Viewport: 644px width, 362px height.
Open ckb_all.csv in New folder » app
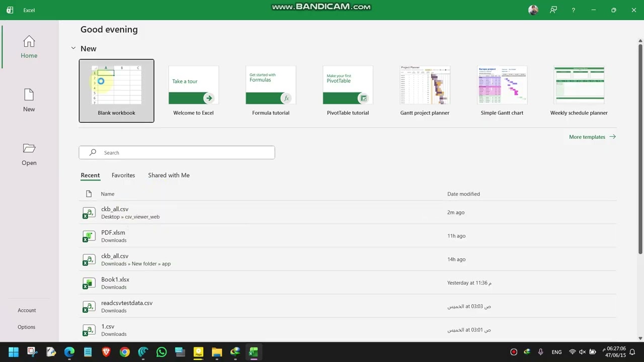point(348,259)
